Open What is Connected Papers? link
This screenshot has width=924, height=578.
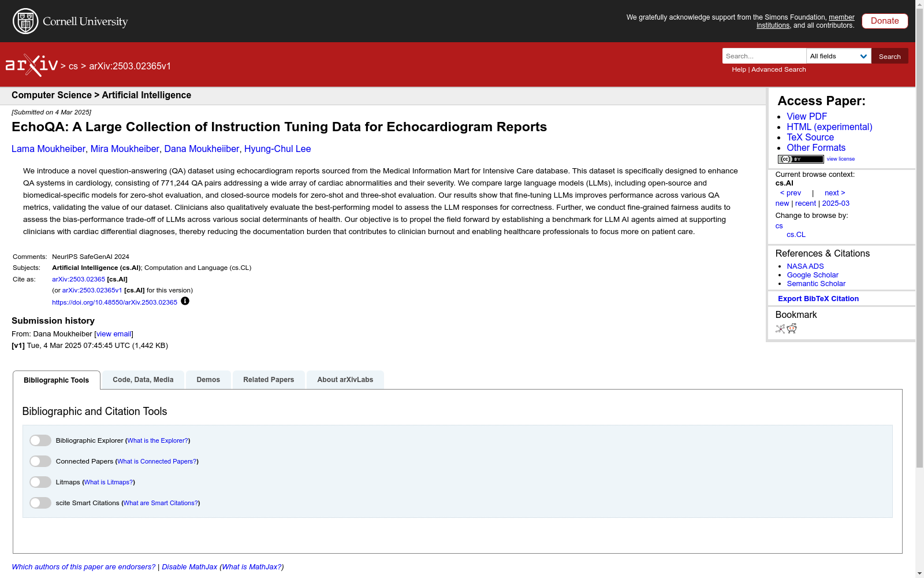point(157,461)
